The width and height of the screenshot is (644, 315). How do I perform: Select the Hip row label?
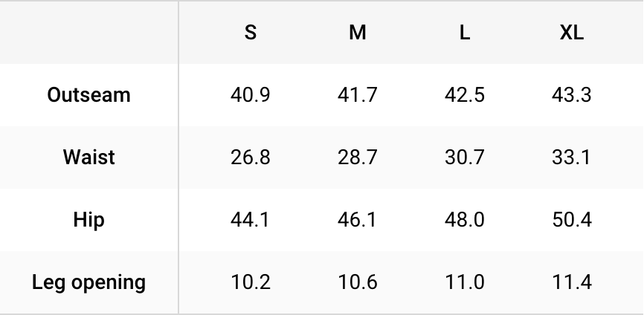(88, 220)
